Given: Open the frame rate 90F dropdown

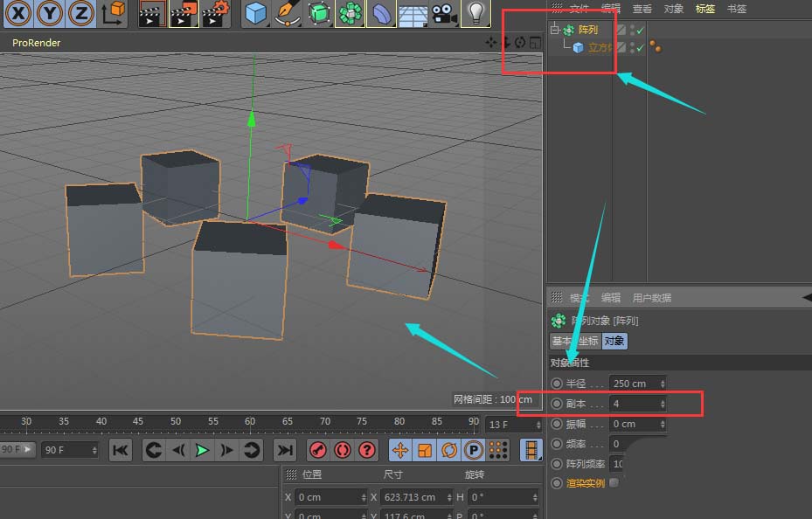Looking at the screenshot, I should (x=94, y=450).
